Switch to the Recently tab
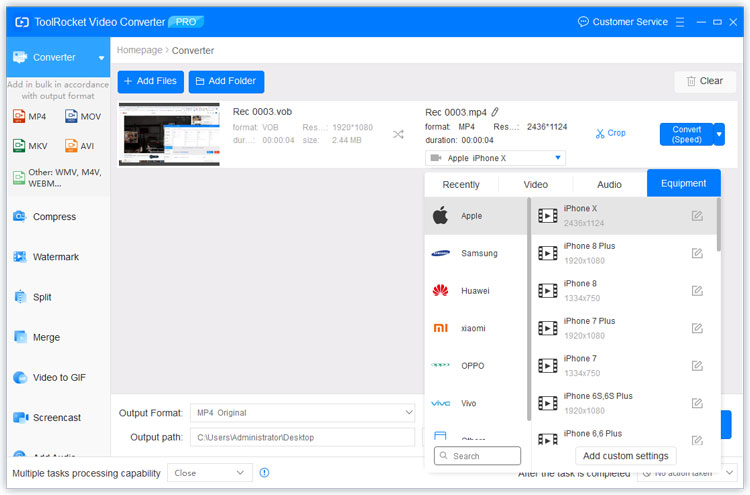The width and height of the screenshot is (750, 495). 461,185
